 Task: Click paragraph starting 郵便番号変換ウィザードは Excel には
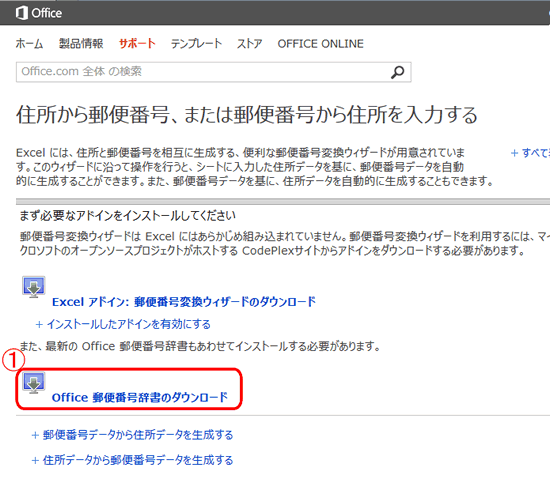(x=284, y=244)
